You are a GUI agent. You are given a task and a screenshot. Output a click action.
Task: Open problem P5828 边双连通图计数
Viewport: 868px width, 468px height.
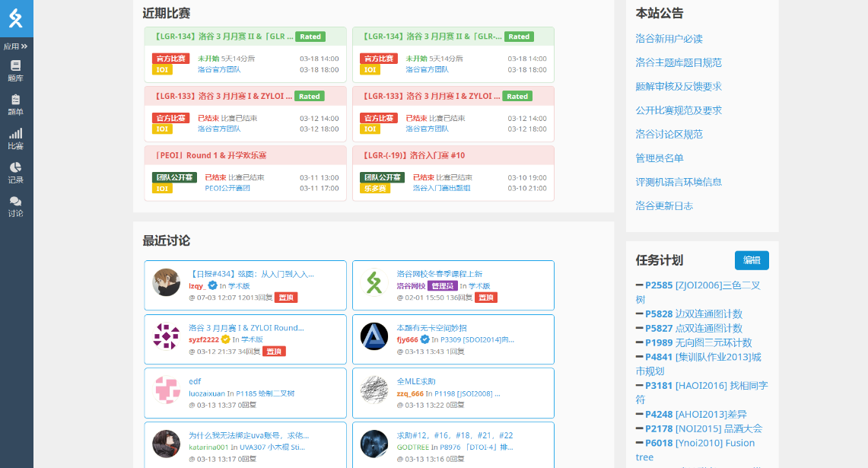(x=659, y=314)
